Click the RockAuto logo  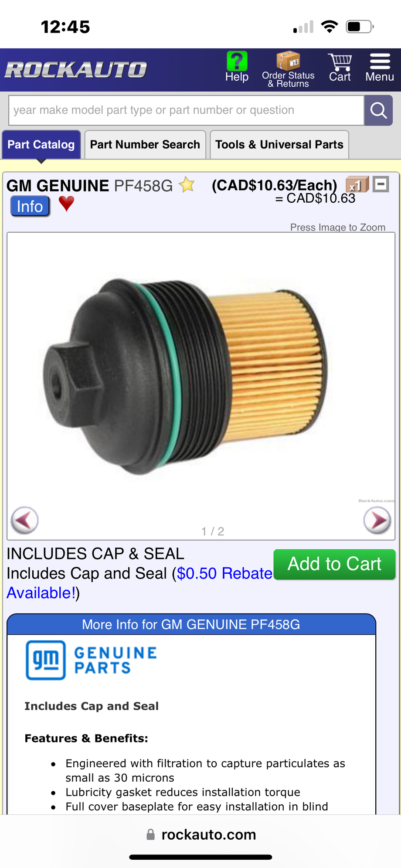76,70
